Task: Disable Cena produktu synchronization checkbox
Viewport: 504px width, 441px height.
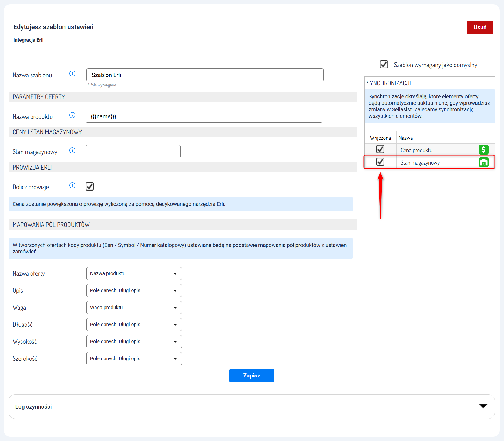Action: [x=380, y=149]
